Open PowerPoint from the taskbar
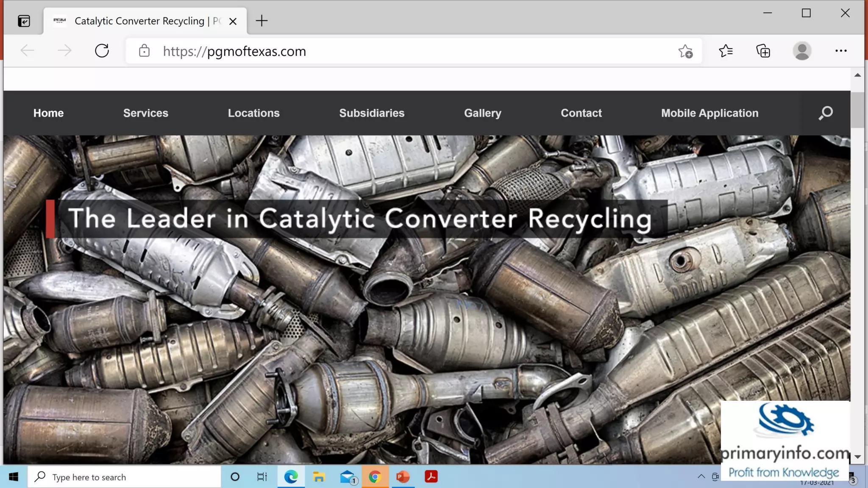Screen dimensions: 868x488 coord(403,477)
